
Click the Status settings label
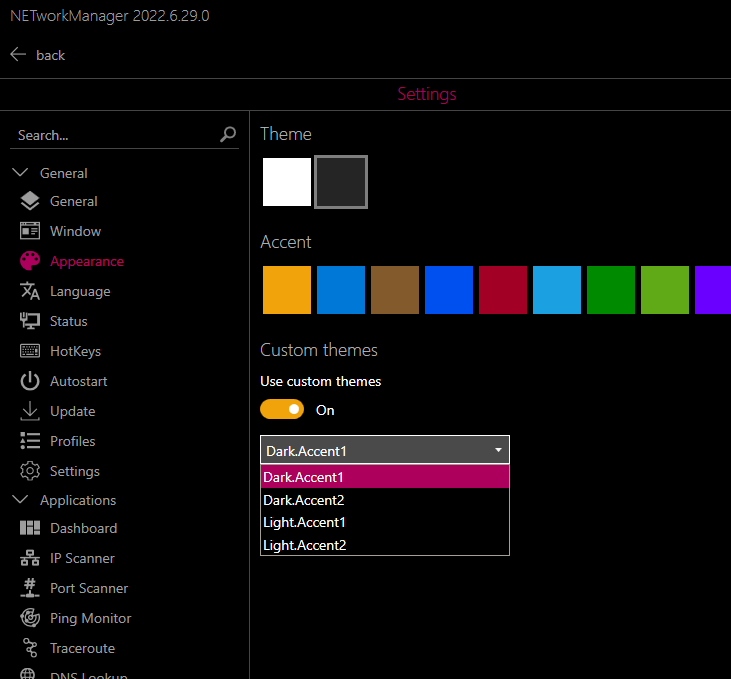[69, 321]
